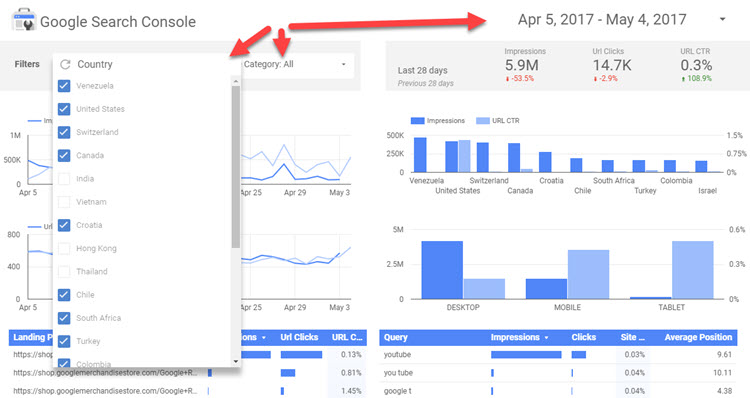
Task: Click the Apr 5, 2017 - May 4, 2017 date range
Action: pos(602,20)
